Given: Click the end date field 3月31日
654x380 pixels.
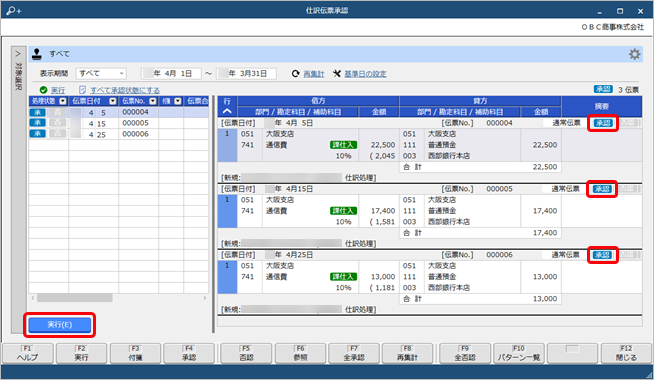Looking at the screenshot, I should 246,73.
